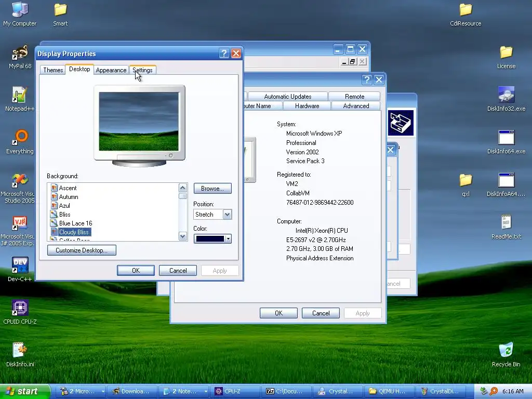Switch to the Appearance tab
Screen dimensions: 532x399
[x=111, y=70]
